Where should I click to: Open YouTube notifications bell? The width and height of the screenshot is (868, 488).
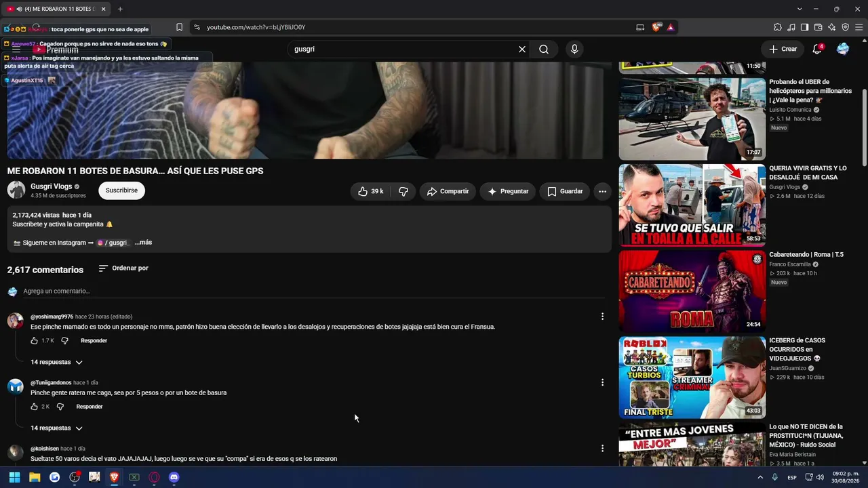click(818, 49)
